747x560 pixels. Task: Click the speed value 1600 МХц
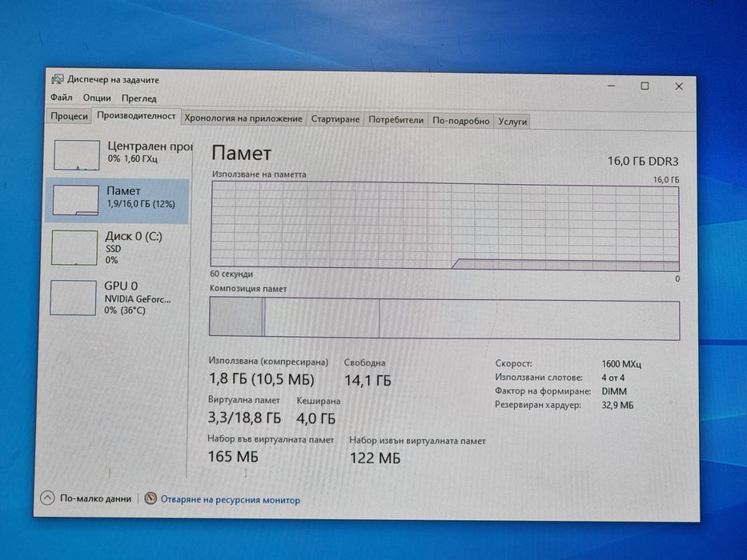coord(621,364)
